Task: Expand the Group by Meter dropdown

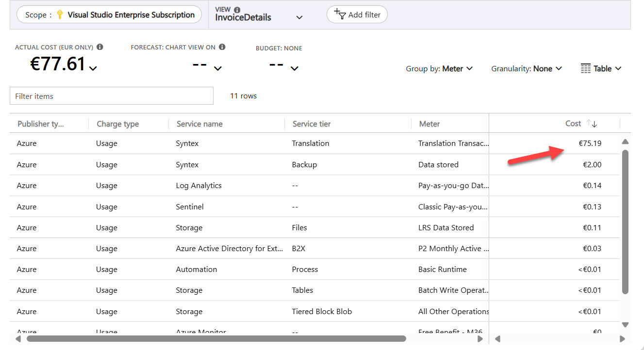Action: [469, 68]
